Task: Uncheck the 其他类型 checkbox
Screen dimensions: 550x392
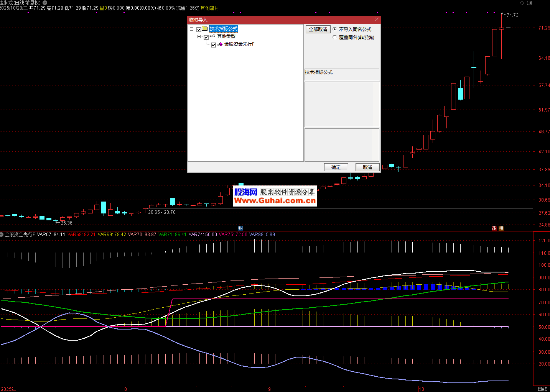Action: 206,37
